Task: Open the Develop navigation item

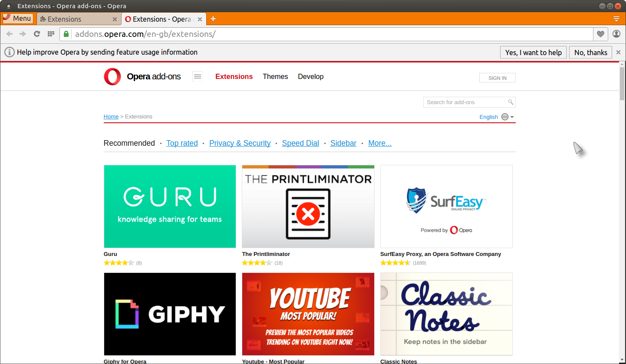Action: (311, 76)
